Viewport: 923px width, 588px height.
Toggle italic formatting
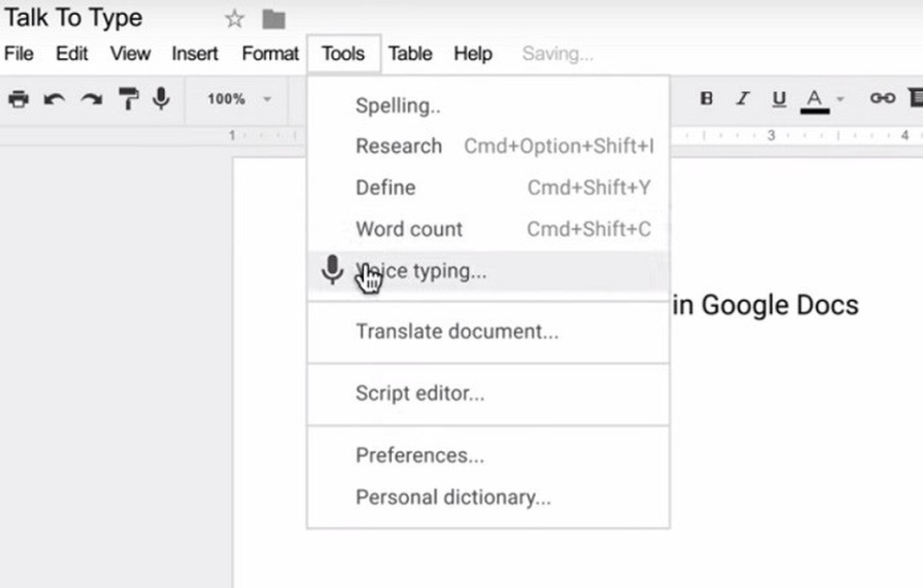click(743, 98)
